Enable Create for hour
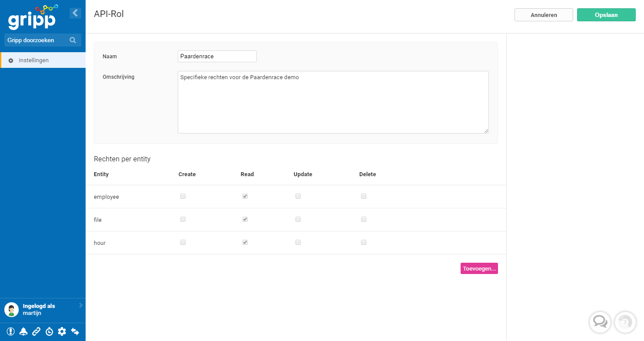The width and height of the screenshot is (644, 341). point(183,242)
